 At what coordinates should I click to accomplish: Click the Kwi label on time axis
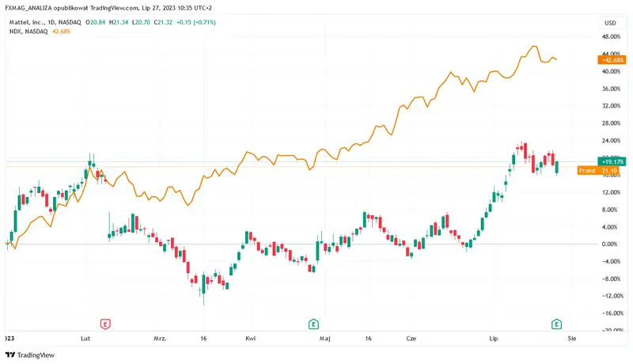250,337
